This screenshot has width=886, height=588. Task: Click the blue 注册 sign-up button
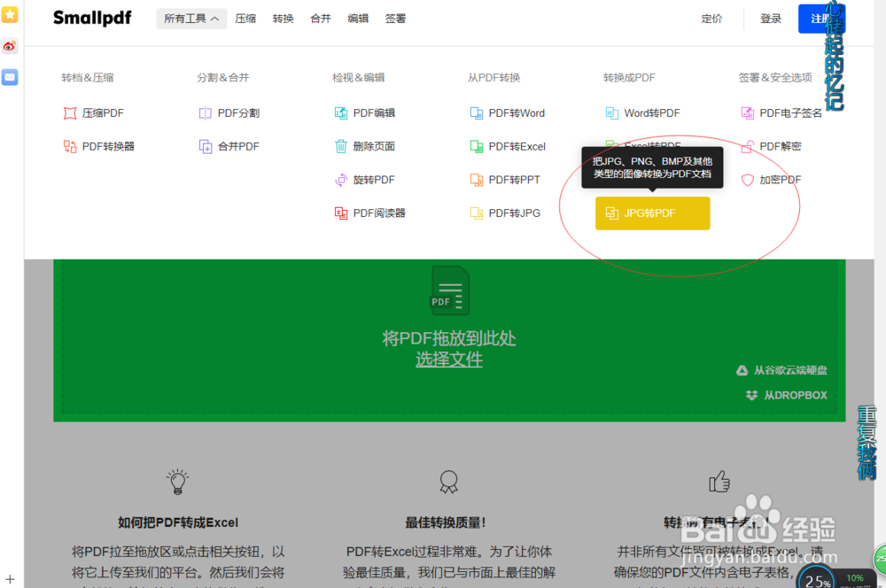[x=821, y=19]
